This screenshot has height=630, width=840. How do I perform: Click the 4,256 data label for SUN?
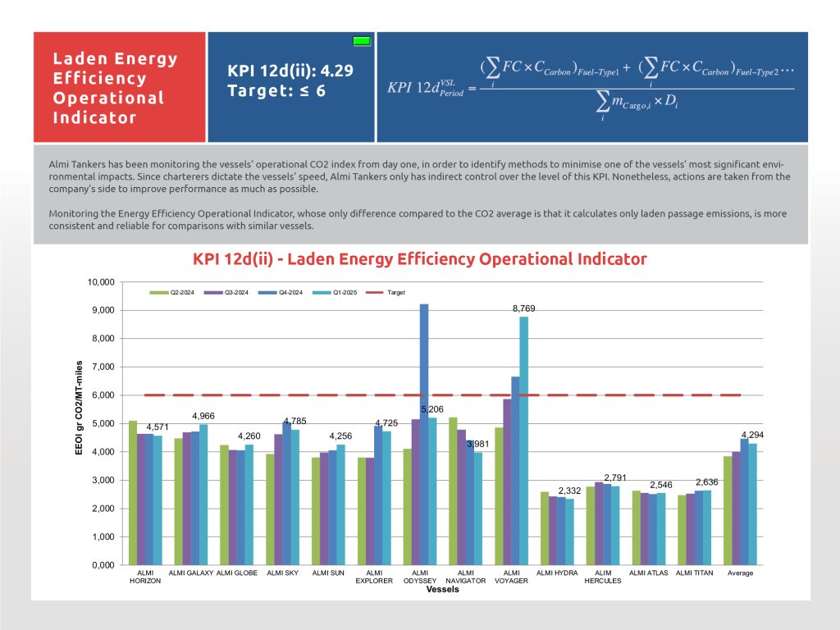[x=340, y=436]
